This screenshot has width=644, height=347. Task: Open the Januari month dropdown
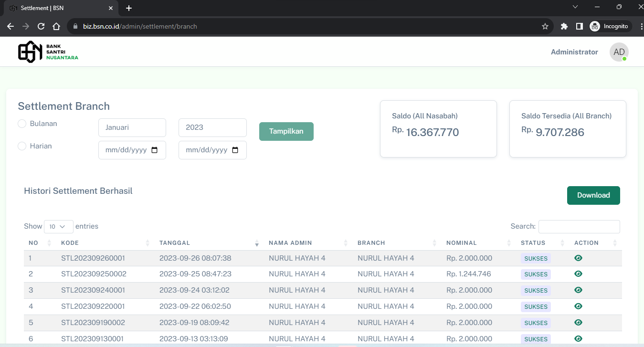[132, 127]
